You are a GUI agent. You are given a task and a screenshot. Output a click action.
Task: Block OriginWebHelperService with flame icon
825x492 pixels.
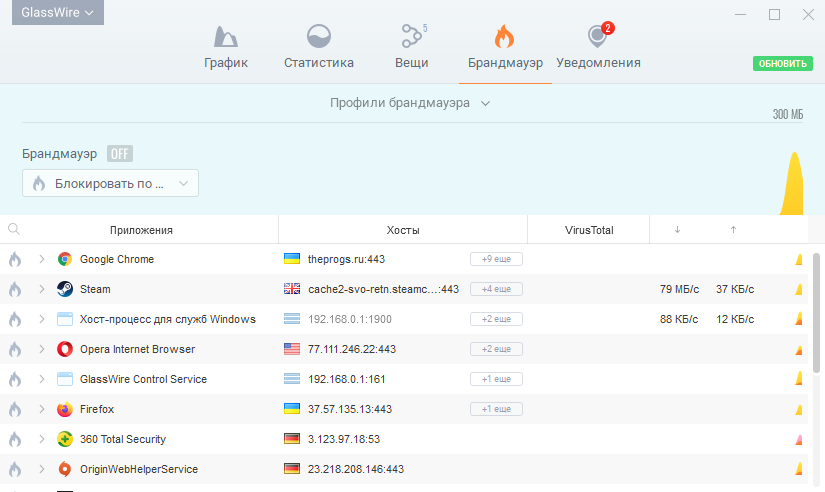[x=15, y=469]
